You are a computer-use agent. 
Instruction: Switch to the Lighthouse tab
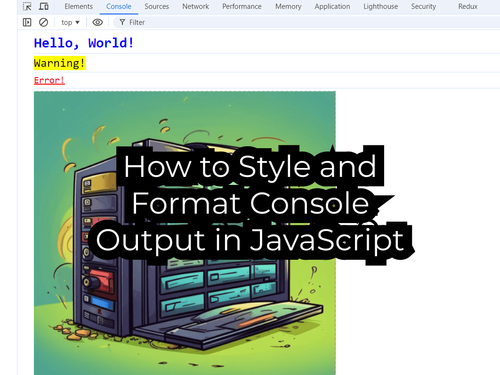click(381, 6)
